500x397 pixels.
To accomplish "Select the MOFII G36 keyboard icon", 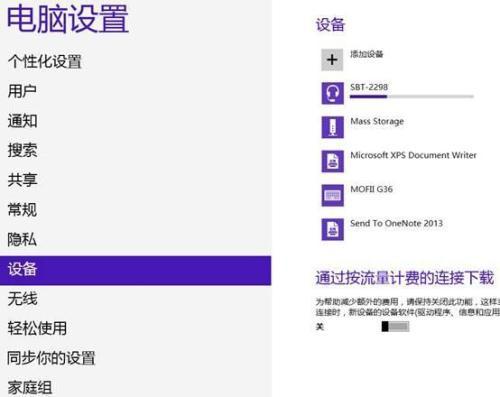I will pos(332,195).
